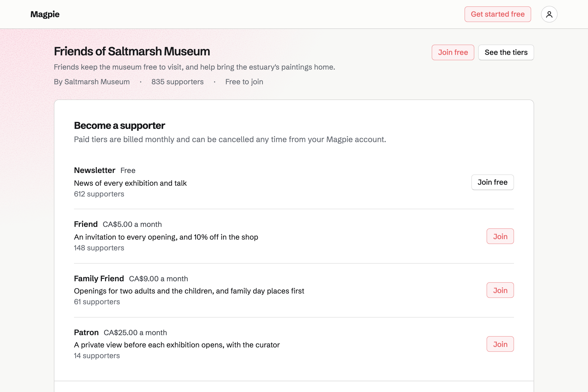Open the user account profile icon

(x=549, y=14)
